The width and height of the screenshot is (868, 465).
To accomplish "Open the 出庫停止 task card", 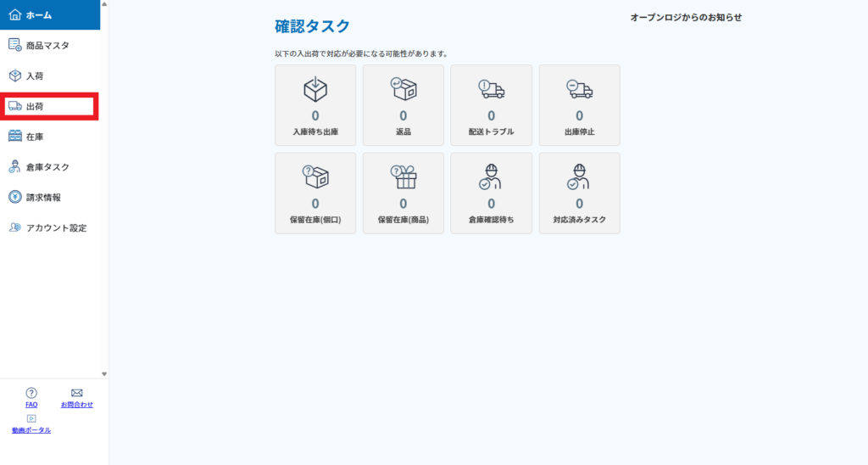I will pyautogui.click(x=579, y=105).
